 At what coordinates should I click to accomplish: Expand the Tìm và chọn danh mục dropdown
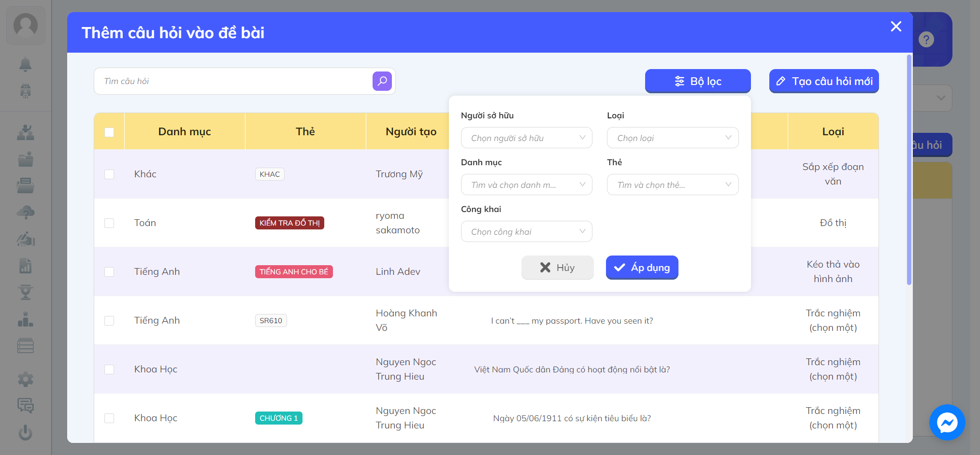526,185
